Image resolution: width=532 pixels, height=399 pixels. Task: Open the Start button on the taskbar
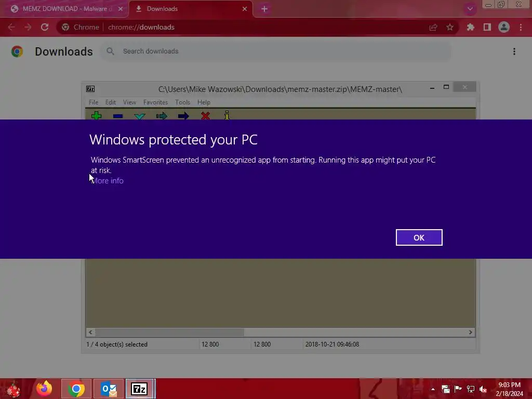(14, 389)
